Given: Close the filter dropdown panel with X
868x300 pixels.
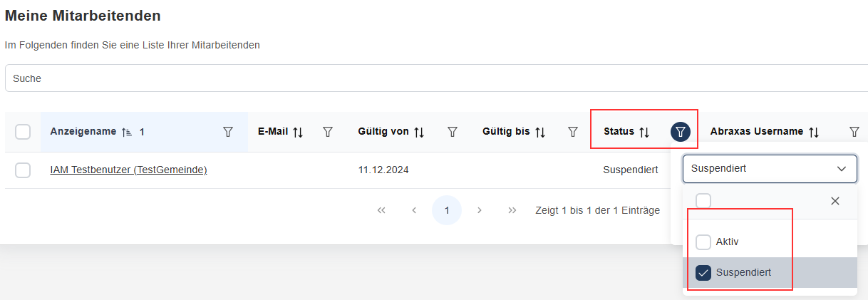Looking at the screenshot, I should pos(835,201).
